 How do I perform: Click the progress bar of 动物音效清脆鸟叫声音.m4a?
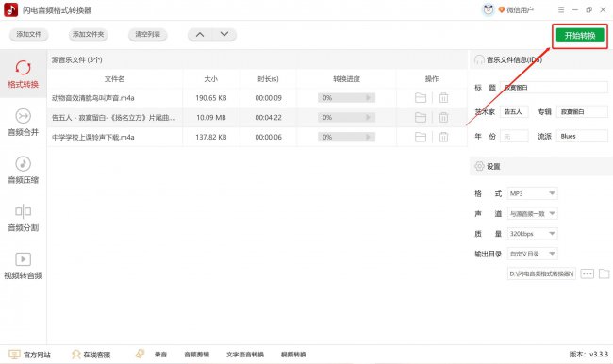click(346, 98)
